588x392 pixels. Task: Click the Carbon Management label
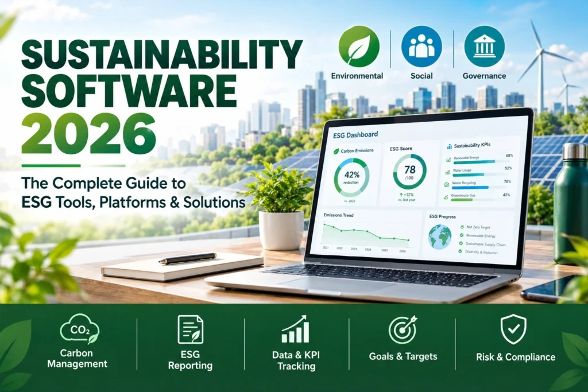(x=78, y=359)
